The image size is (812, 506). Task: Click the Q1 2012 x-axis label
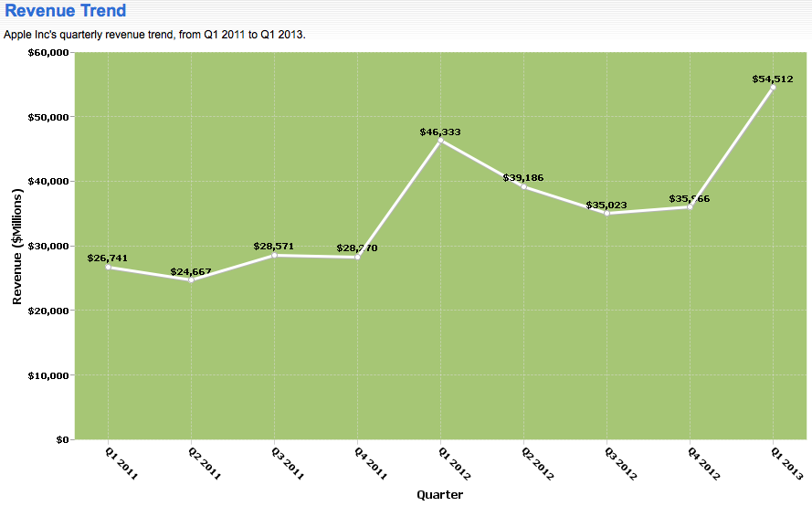coord(454,464)
